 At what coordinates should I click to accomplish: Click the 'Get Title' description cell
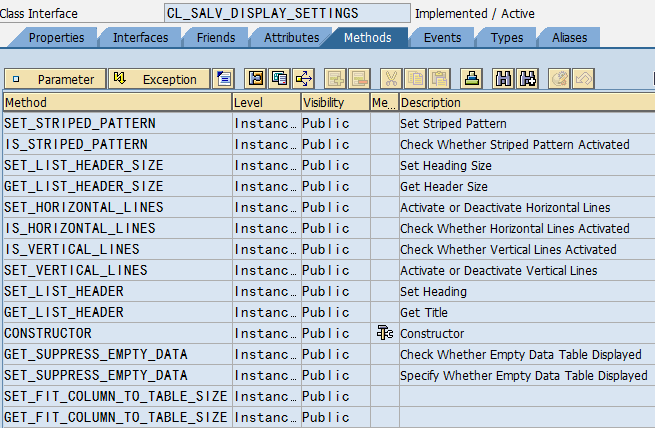point(527,312)
